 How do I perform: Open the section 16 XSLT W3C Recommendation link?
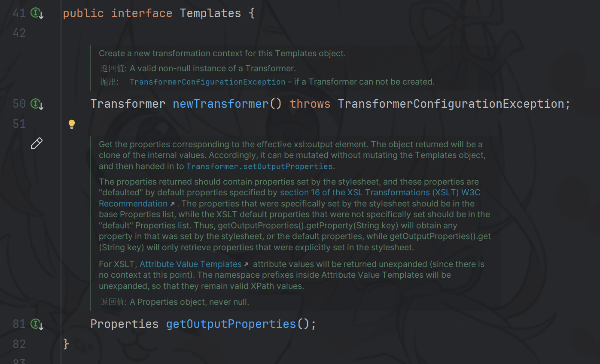tap(380, 193)
